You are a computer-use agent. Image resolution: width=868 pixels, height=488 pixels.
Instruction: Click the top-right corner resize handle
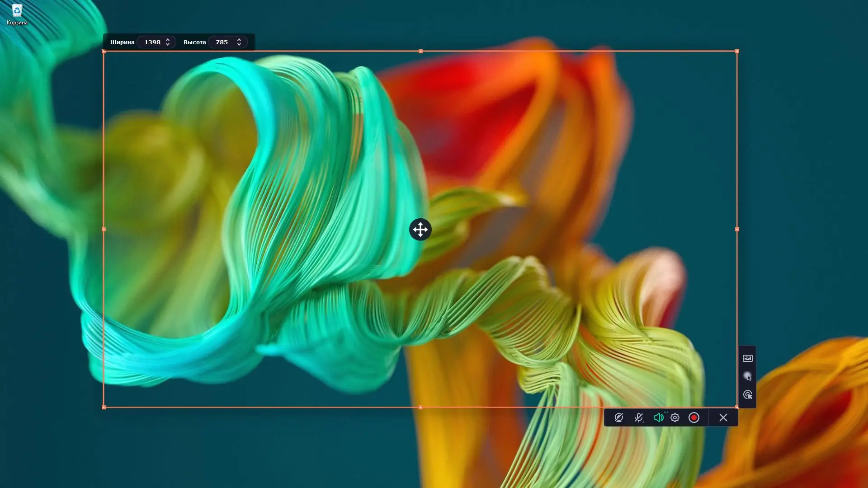click(x=737, y=52)
